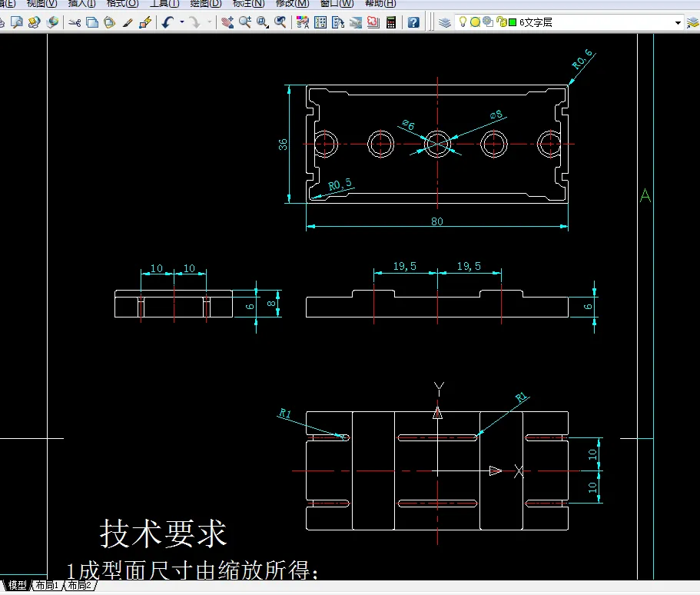The image size is (700, 595).
Task: Open the 格式(O) menu
Action: coord(122,4)
